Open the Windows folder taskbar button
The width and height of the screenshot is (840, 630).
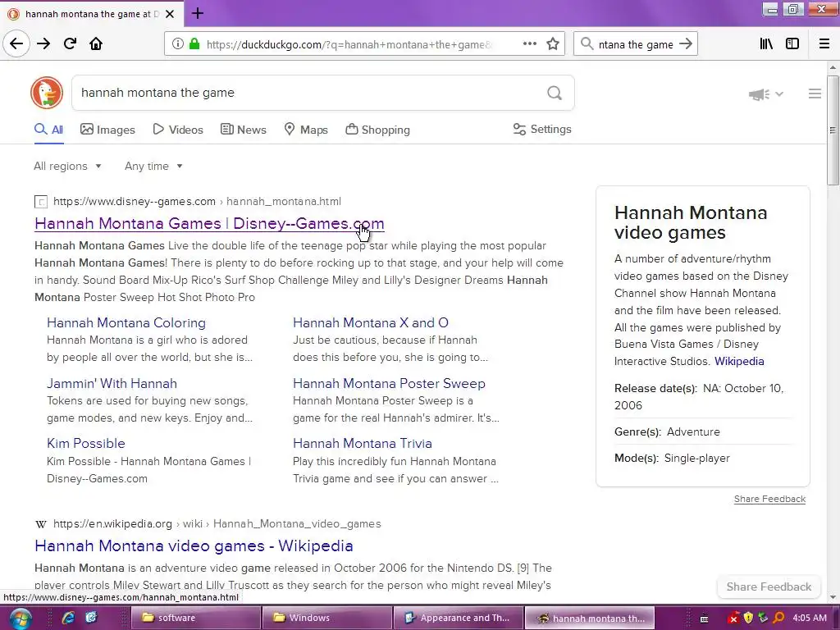click(x=328, y=619)
